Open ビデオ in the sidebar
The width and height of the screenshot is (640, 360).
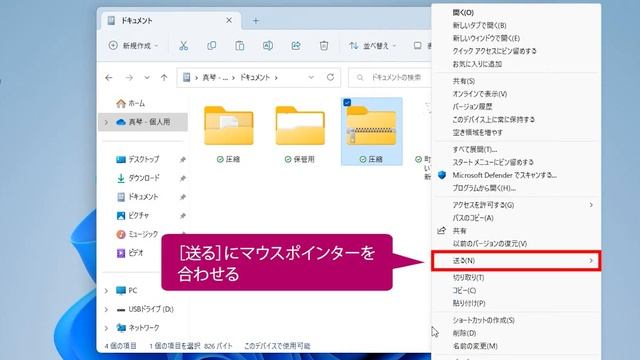(x=130, y=253)
